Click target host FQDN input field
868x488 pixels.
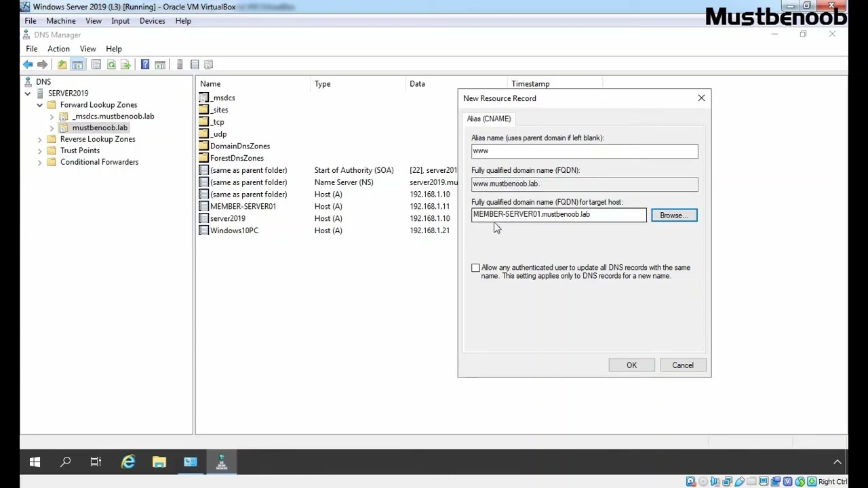(x=559, y=215)
